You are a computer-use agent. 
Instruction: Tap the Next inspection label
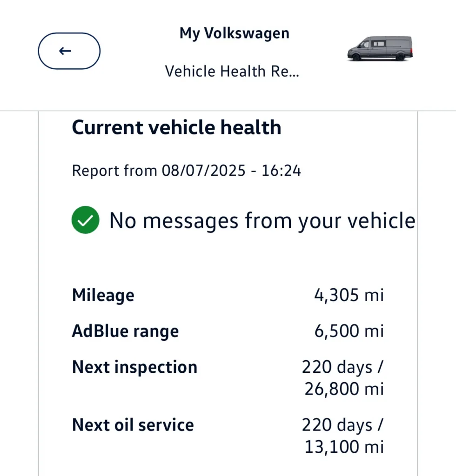134,367
